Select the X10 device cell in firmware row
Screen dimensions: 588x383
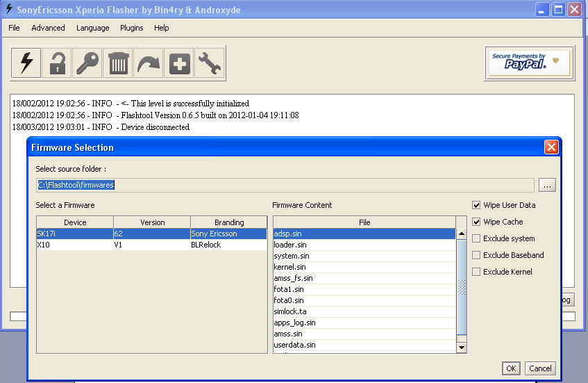click(x=75, y=245)
